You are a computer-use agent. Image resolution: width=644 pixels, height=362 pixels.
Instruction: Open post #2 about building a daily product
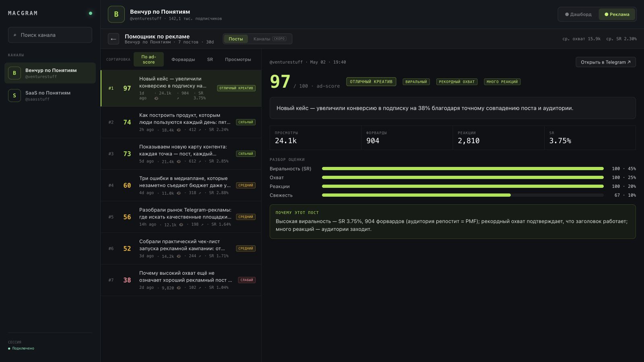pyautogui.click(x=181, y=122)
